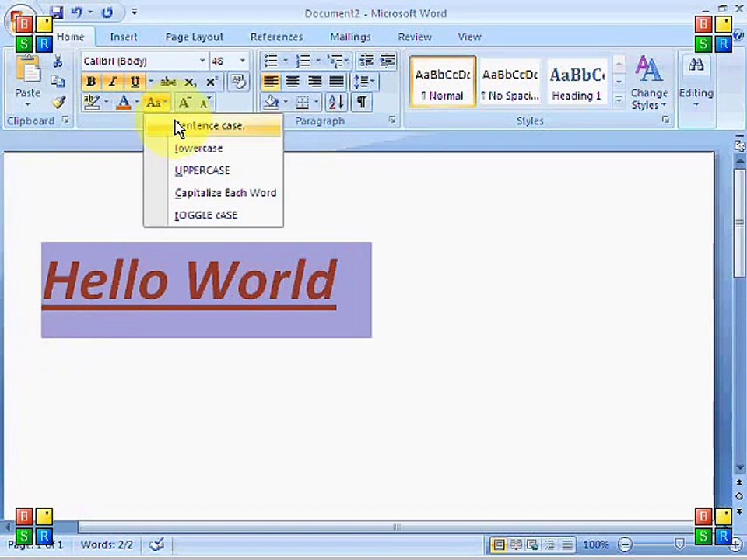This screenshot has width=747, height=560.
Task: Toggle Underline formatting
Action: 135,82
